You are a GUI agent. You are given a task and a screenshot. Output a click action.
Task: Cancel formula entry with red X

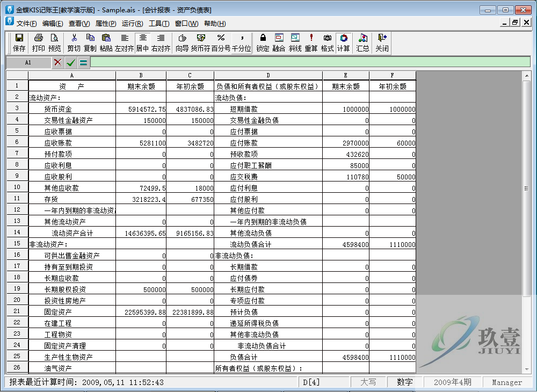(58, 62)
